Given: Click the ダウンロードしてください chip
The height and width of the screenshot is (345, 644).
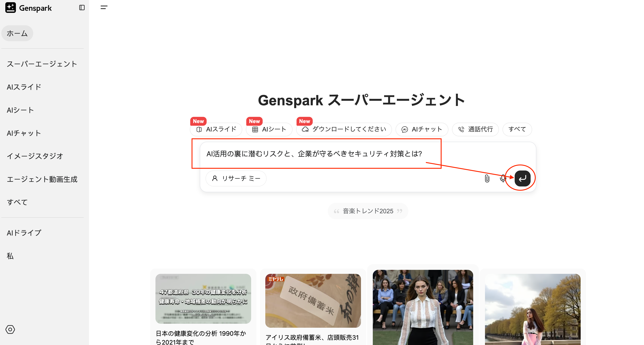Looking at the screenshot, I should coord(344,129).
